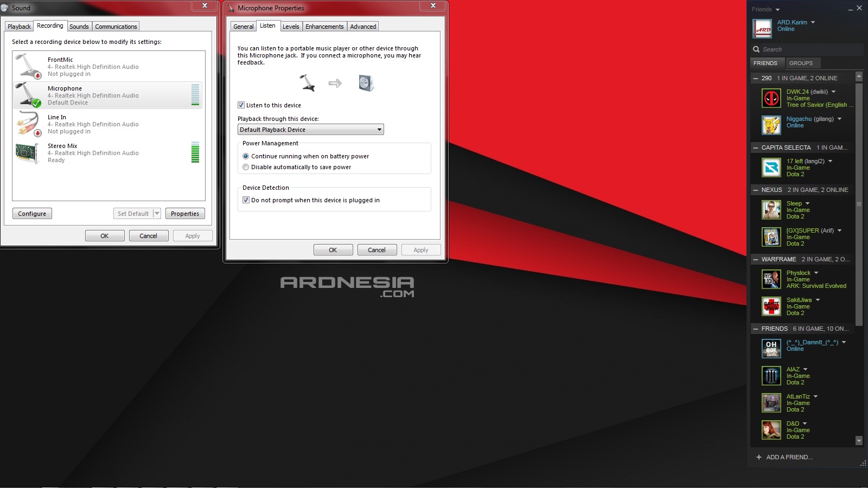Select the Stereo Mix device name

[62, 146]
